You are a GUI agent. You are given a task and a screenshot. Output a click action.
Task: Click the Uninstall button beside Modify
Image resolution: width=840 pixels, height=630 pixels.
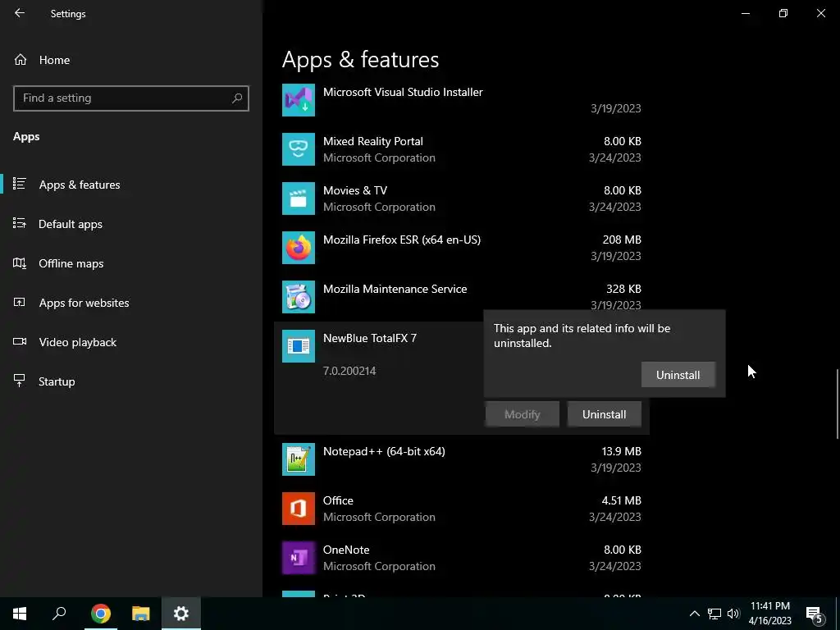pyautogui.click(x=604, y=414)
